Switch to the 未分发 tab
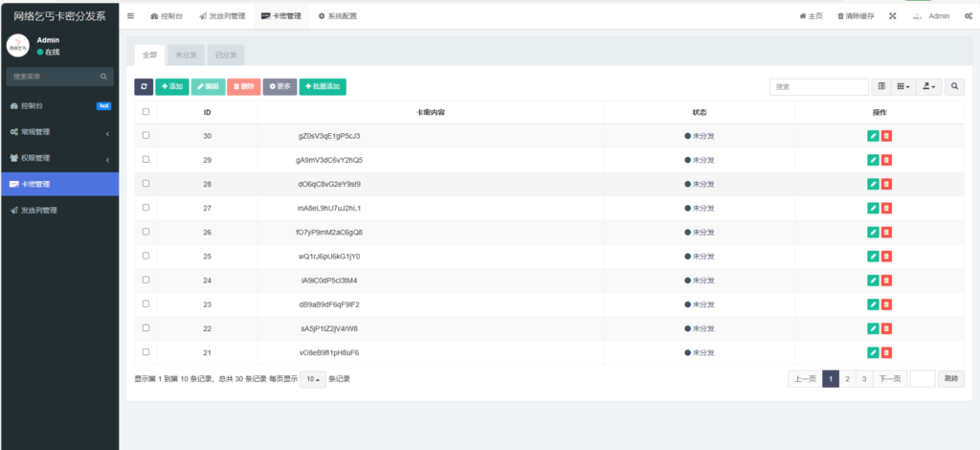The height and width of the screenshot is (450, 980). click(186, 55)
